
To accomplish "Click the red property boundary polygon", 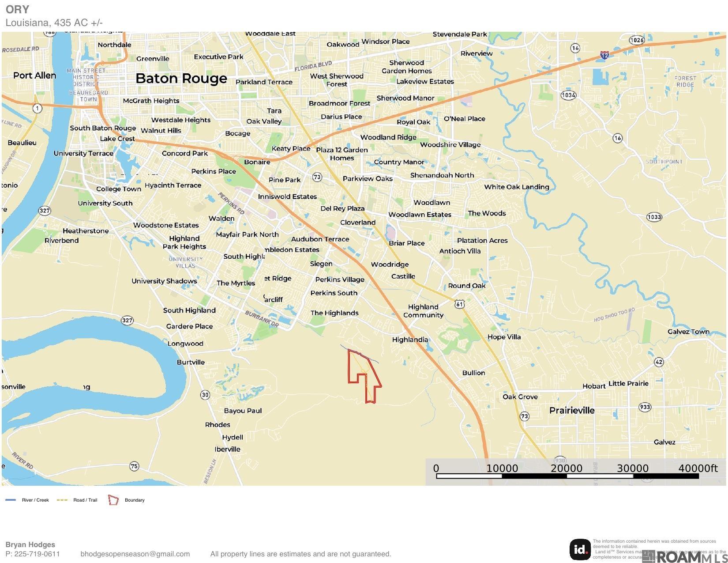I will (x=364, y=376).
